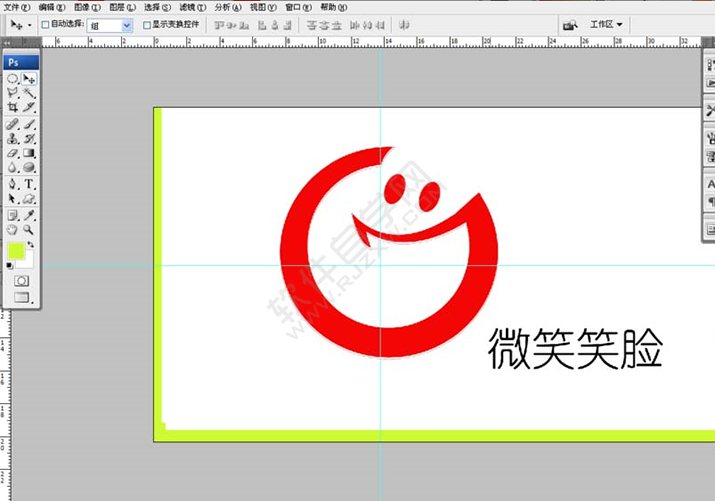
Task: Enable the 显示变换控件 checkbox
Action: (147, 25)
